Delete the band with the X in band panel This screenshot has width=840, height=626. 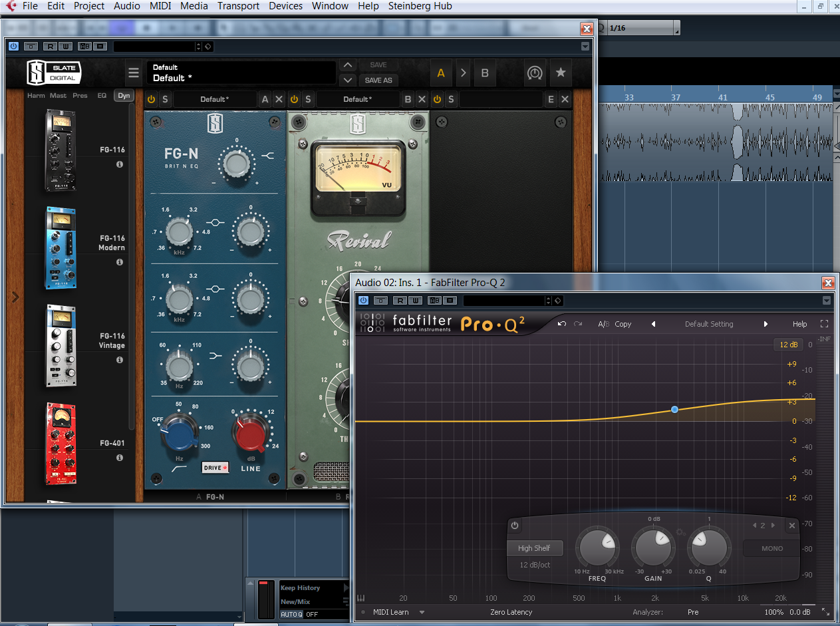coord(792,526)
